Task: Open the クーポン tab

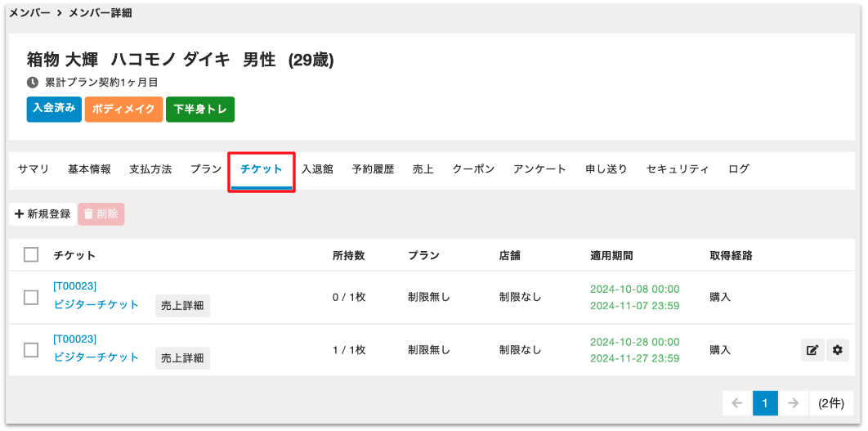Action: click(473, 169)
